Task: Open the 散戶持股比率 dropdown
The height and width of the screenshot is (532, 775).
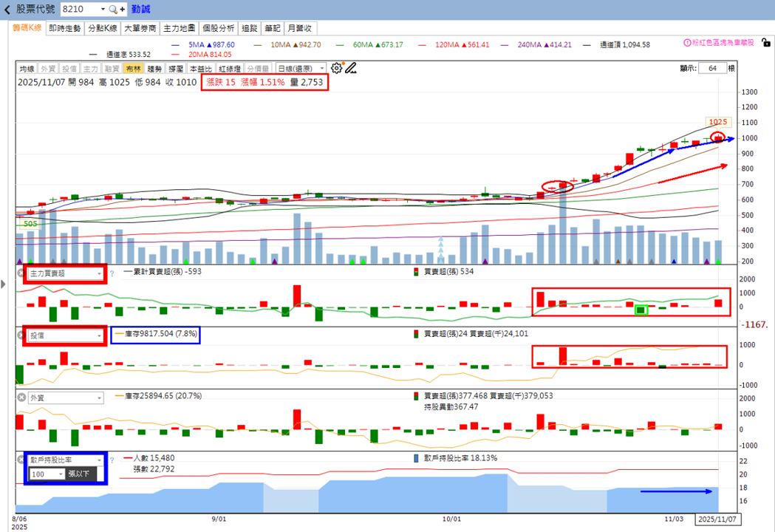Action: tap(65, 460)
